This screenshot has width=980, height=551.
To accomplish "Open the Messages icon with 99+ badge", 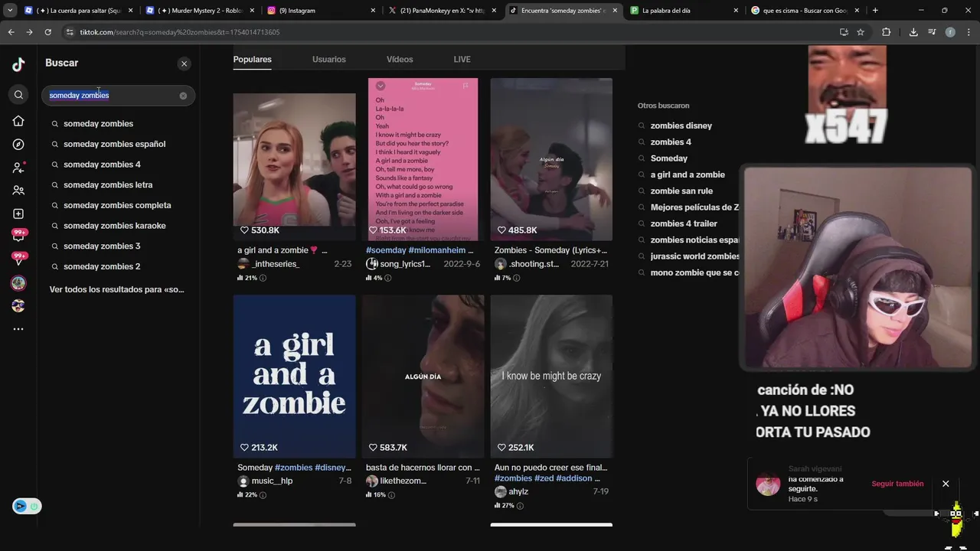I will pos(18,236).
